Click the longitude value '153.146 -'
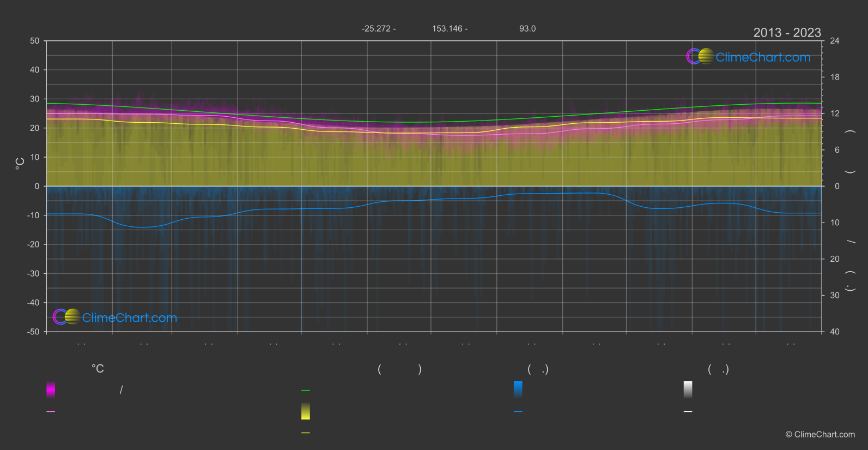Image resolution: width=868 pixels, height=450 pixels. coord(450,28)
